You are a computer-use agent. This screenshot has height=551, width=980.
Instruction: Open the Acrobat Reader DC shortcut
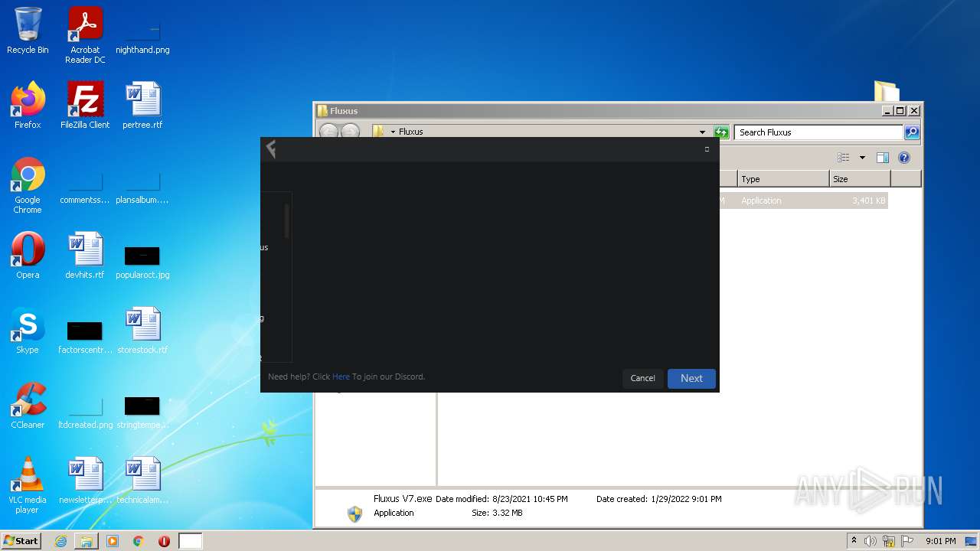(85, 35)
